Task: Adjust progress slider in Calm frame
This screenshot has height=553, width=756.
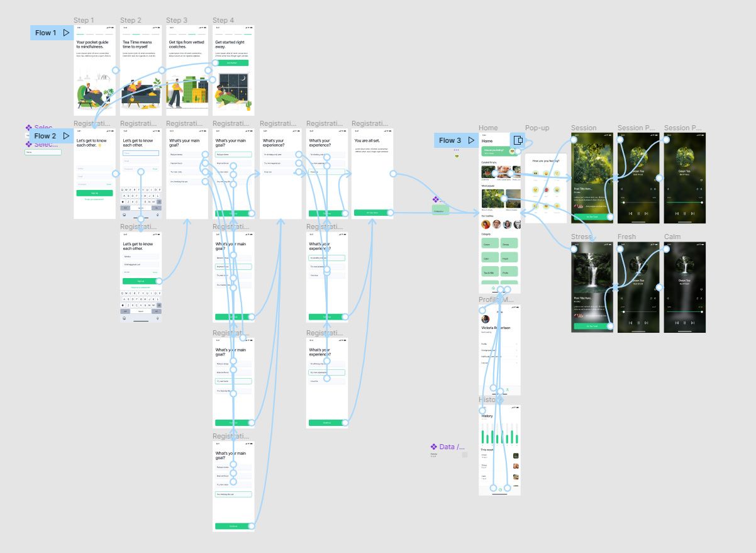Action: click(685, 311)
